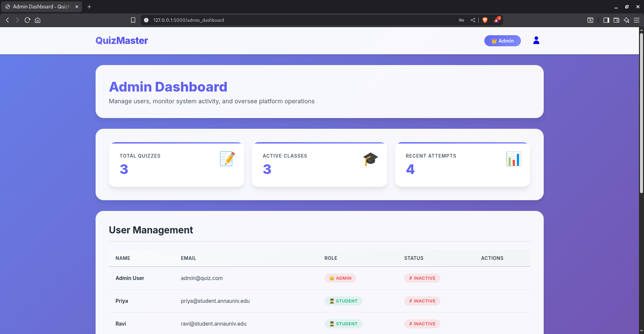Open Leo AI assistant
644x334 pixels.
click(627, 20)
